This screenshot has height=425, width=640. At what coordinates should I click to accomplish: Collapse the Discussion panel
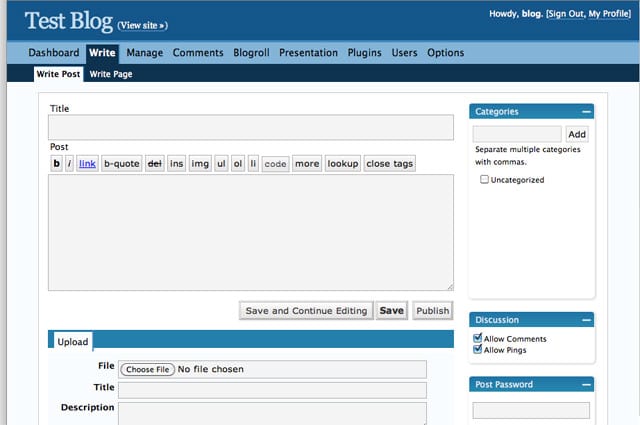tap(586, 320)
